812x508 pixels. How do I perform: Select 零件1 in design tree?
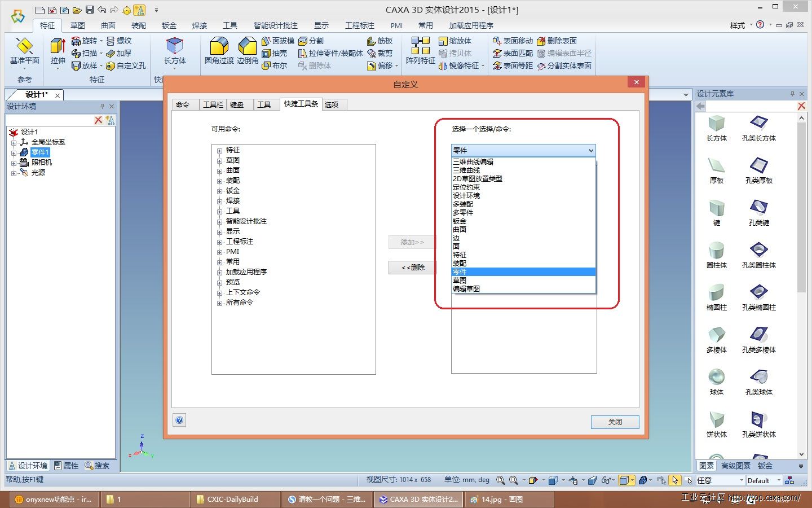[x=40, y=152]
